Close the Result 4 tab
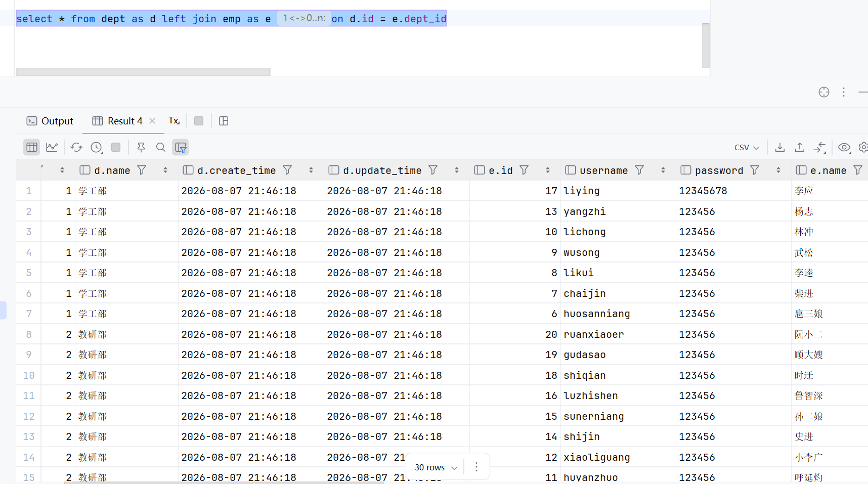Screen dimensions: 868x484 pos(152,121)
